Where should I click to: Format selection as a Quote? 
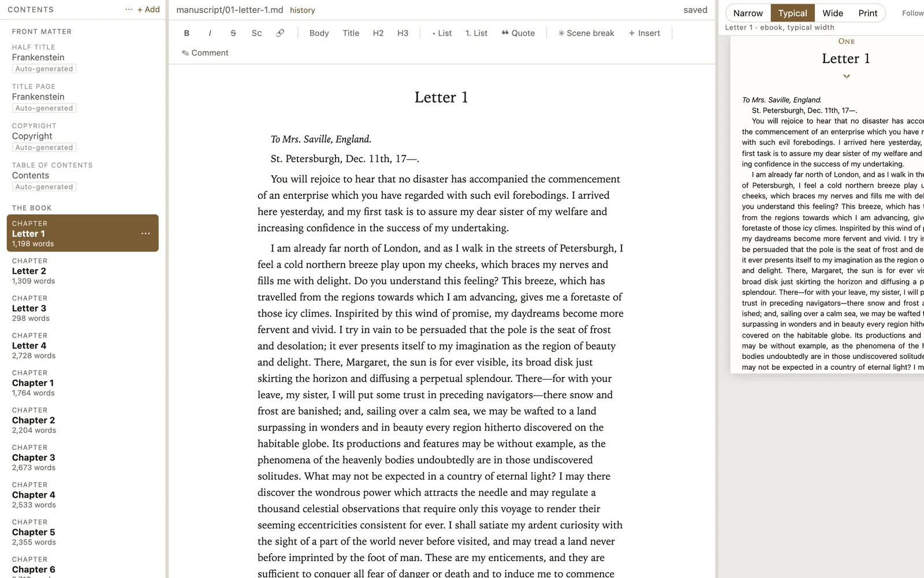point(518,33)
